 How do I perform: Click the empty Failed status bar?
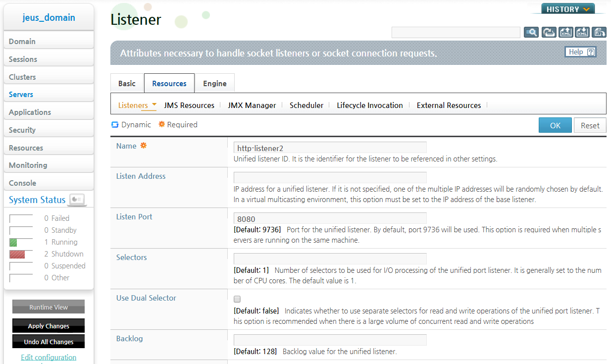click(x=21, y=218)
